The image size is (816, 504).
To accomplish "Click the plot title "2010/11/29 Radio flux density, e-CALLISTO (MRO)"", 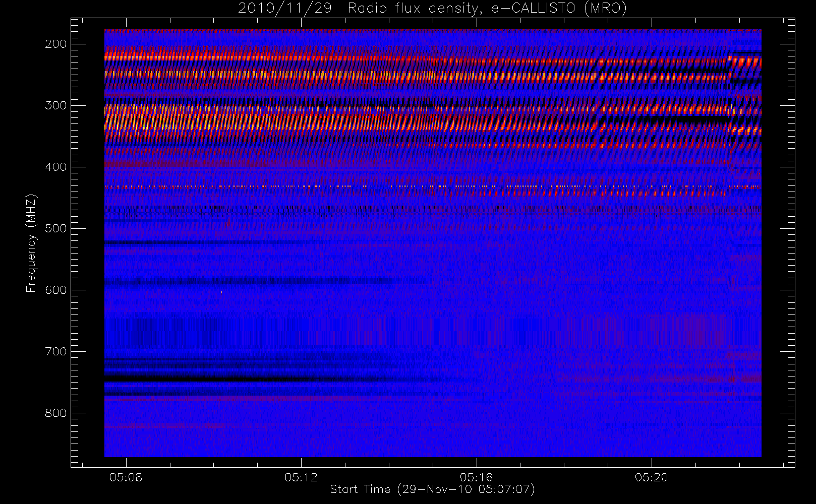I will 432,9.
